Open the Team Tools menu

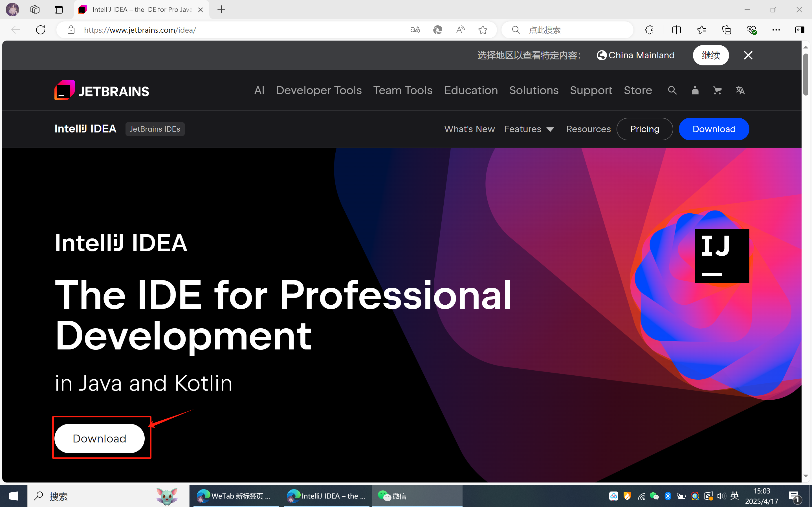pos(403,90)
